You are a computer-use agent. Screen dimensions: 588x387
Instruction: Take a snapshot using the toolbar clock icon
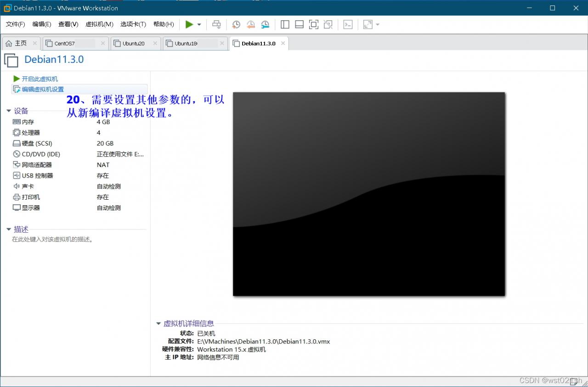tap(236, 24)
